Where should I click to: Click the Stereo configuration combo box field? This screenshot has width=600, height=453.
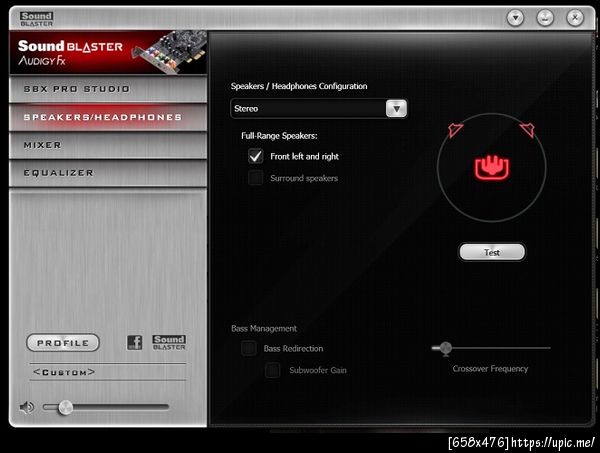(319, 109)
